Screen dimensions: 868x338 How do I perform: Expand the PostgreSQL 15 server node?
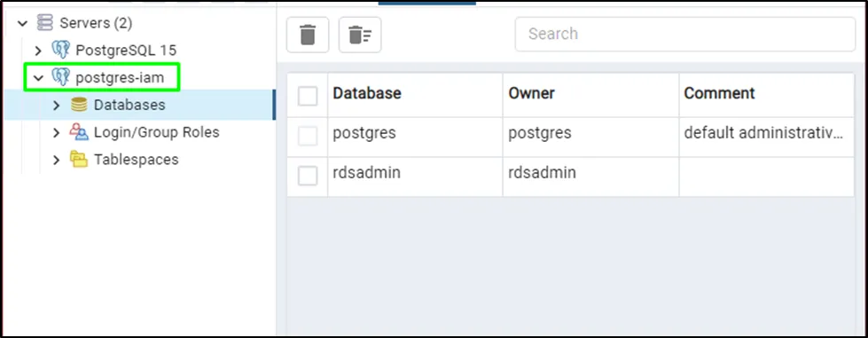point(38,51)
